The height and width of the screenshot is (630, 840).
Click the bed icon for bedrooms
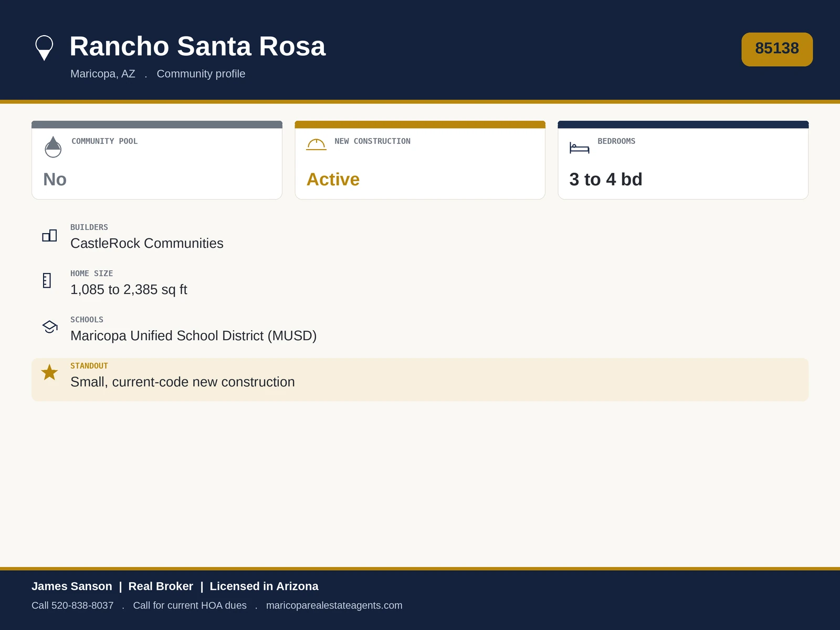point(580,148)
